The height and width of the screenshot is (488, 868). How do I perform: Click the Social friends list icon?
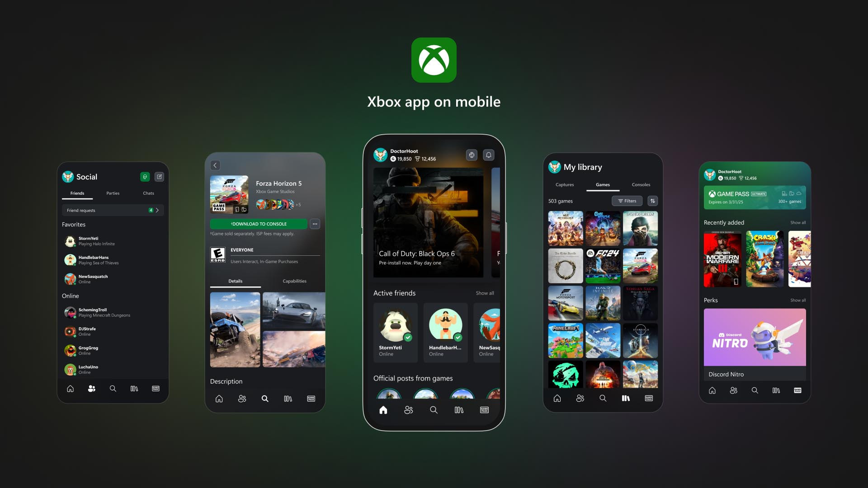[x=91, y=388]
